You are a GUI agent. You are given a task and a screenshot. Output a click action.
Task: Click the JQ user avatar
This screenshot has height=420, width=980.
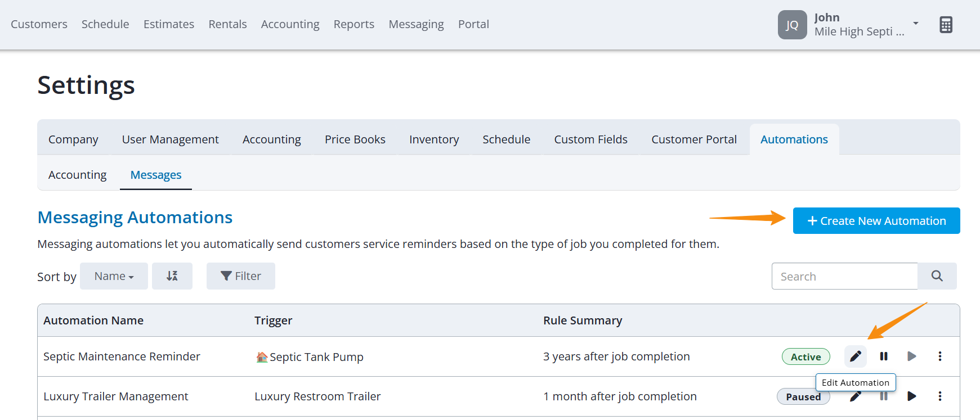click(x=792, y=25)
